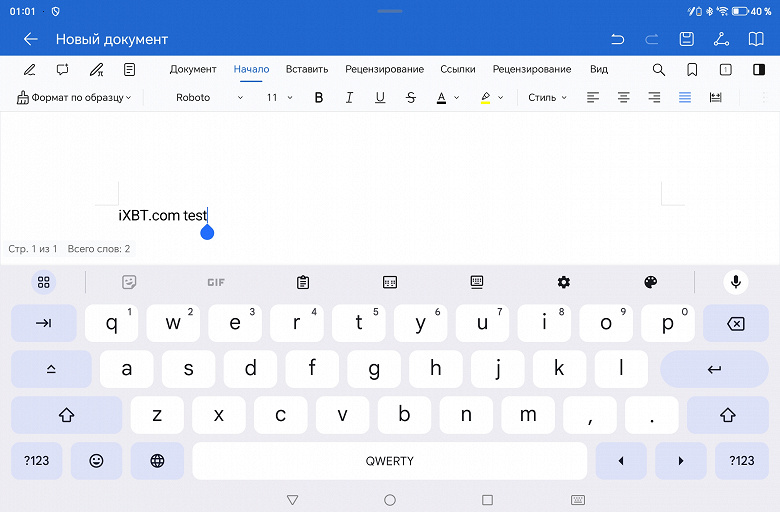Open the font size 11 dropdown
Screen dimensions: 780x512
280,98
